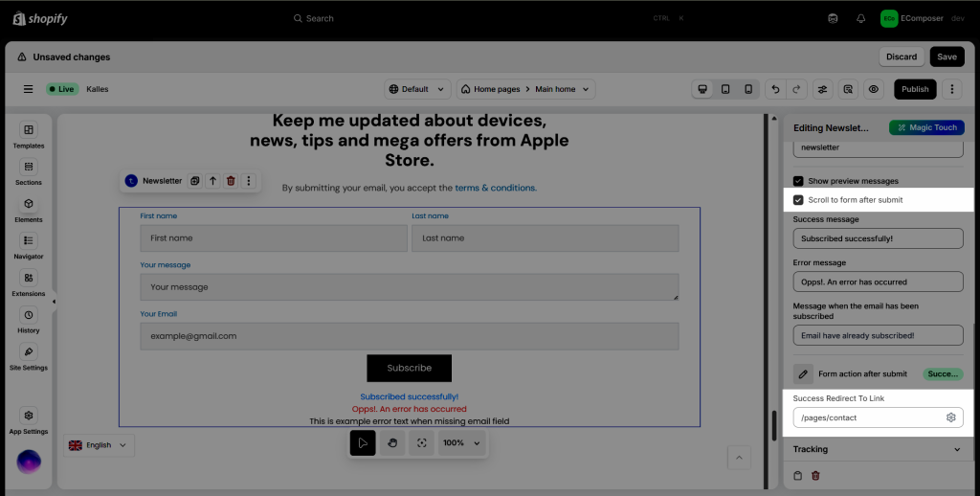The image size is (980, 496).
Task: Click the Publish button
Action: [x=915, y=89]
